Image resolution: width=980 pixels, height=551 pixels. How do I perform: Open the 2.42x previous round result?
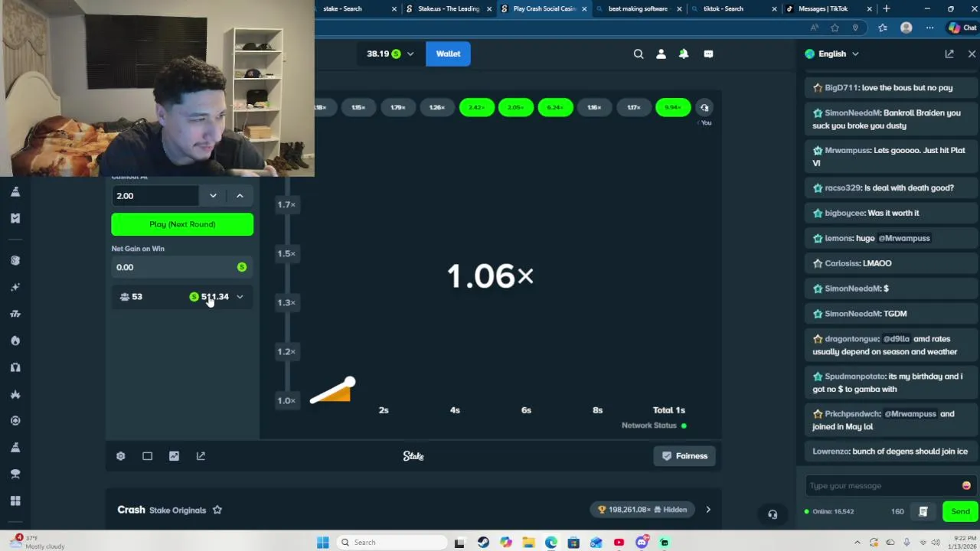pyautogui.click(x=476, y=108)
